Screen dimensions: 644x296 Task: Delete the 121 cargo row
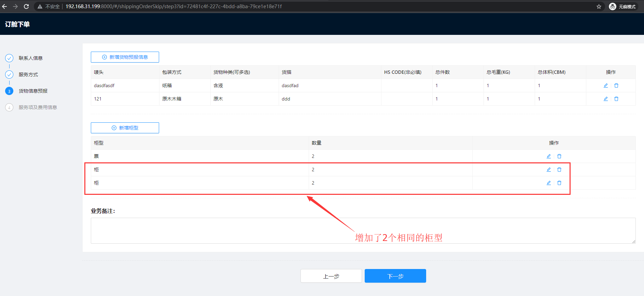click(x=616, y=99)
